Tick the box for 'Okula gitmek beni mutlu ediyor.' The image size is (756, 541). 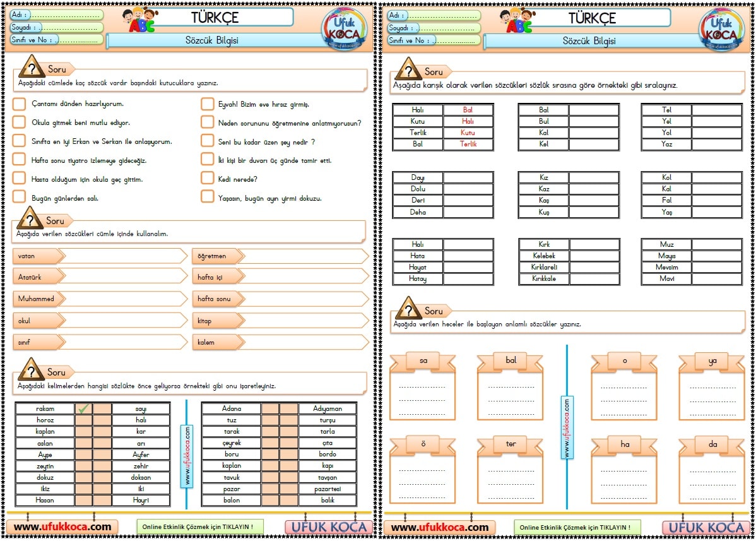[20, 121]
